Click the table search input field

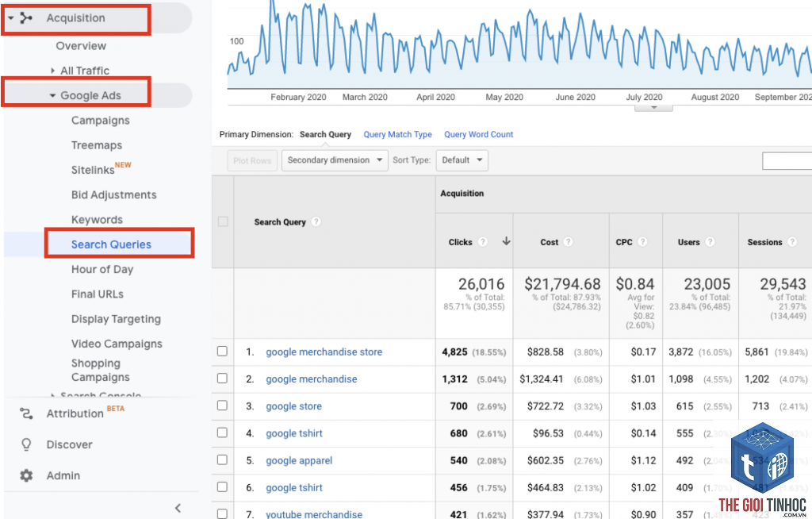787,161
